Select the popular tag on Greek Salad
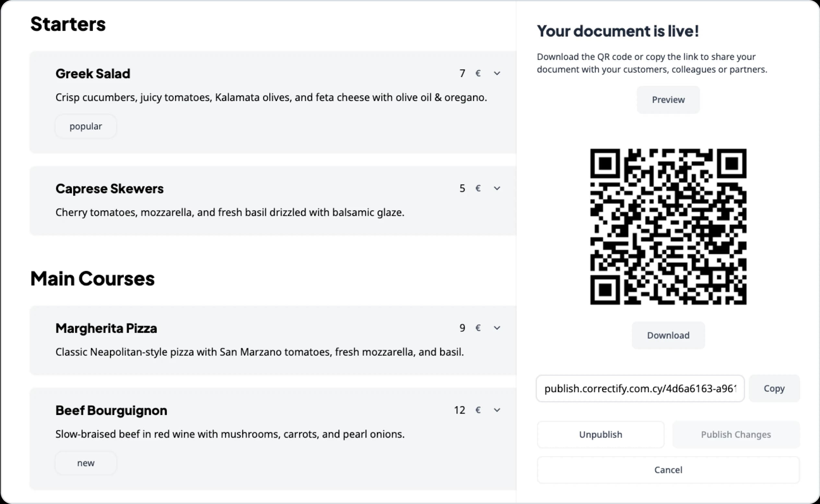This screenshot has height=504, width=820. coord(86,126)
